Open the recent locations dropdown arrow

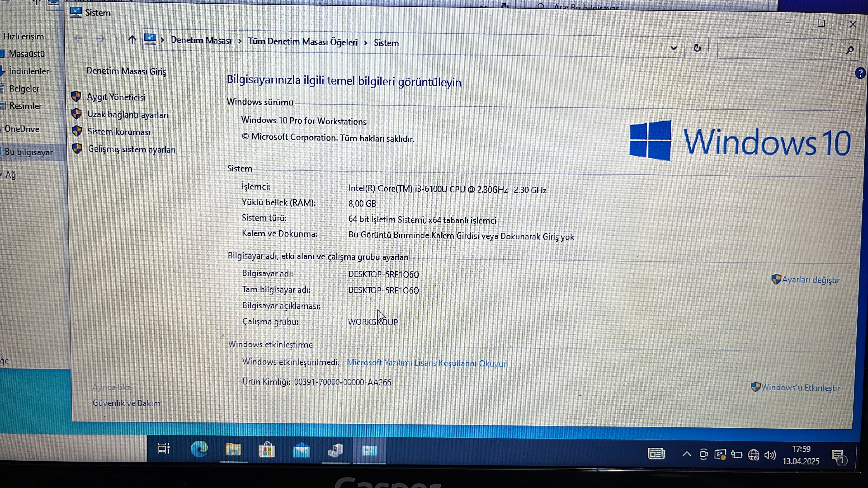117,39
